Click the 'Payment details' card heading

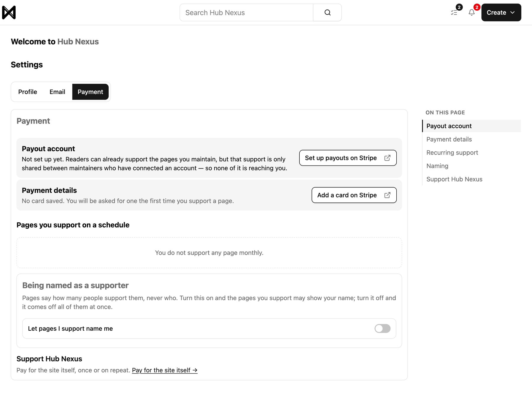pos(49,190)
